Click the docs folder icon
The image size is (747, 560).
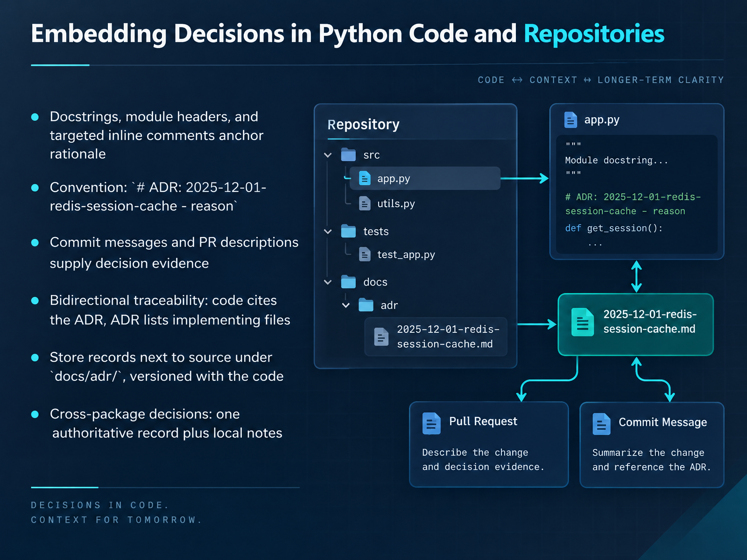click(x=348, y=282)
